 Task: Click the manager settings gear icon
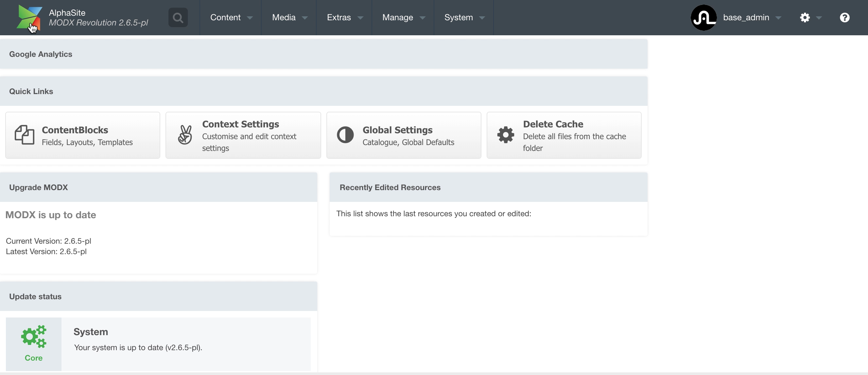[x=805, y=18]
